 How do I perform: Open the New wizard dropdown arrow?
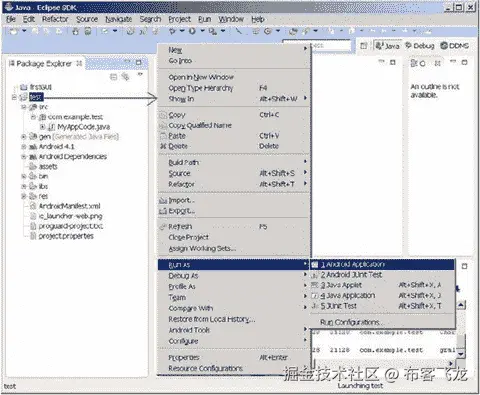coord(24,31)
